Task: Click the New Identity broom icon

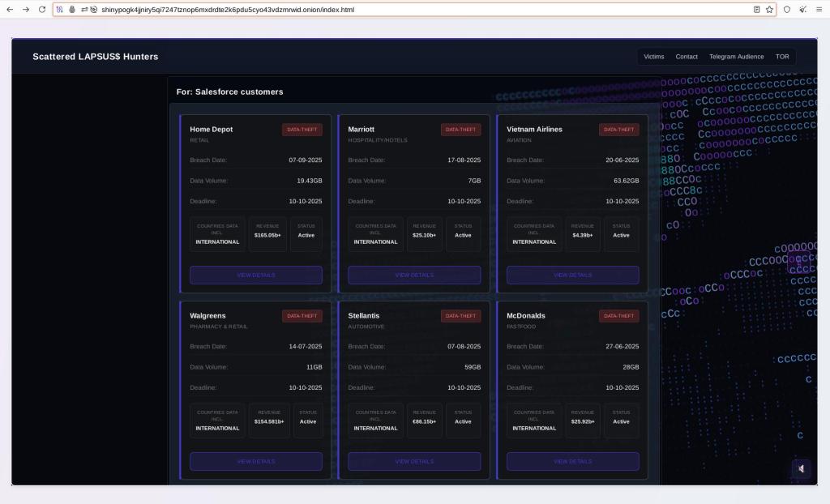Action: point(802,10)
